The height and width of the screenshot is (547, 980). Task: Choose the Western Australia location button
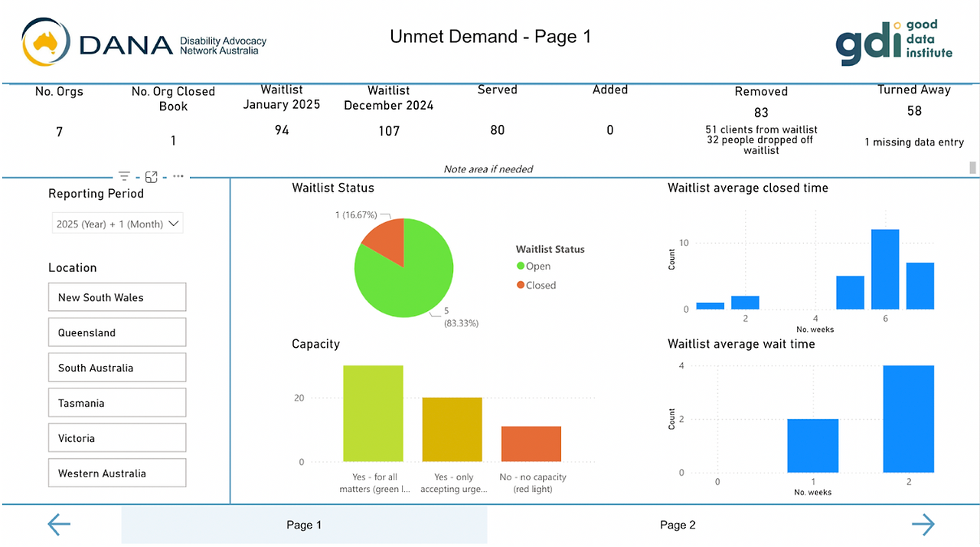pyautogui.click(x=117, y=473)
